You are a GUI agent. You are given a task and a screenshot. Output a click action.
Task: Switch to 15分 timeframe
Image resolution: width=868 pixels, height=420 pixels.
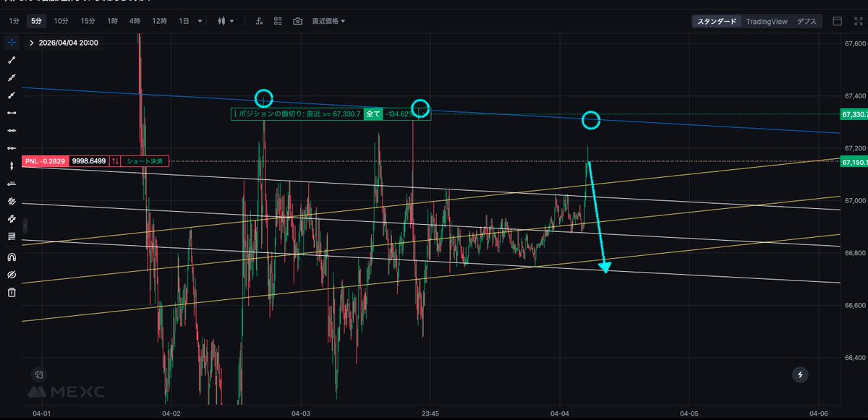88,21
